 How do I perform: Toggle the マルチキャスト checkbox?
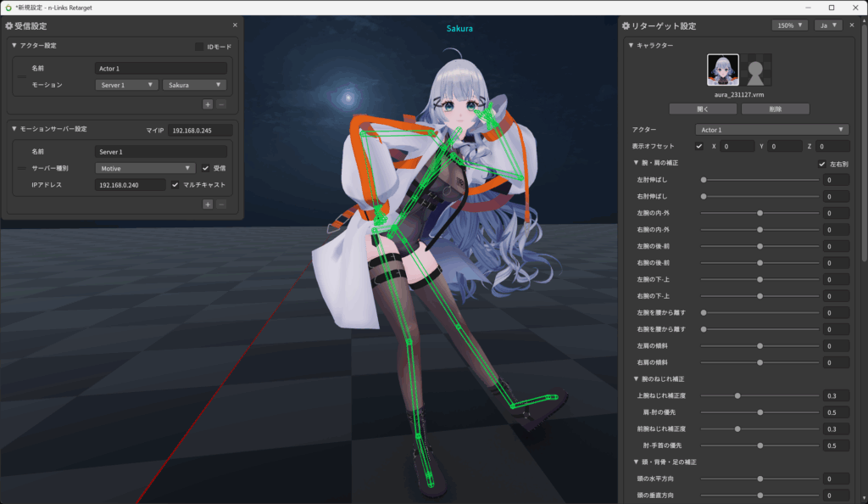[175, 184]
